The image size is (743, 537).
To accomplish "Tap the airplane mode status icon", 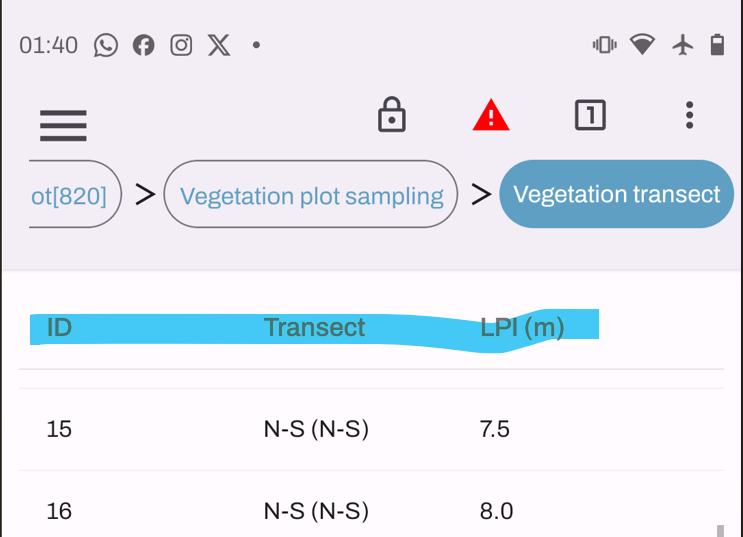I will click(683, 45).
